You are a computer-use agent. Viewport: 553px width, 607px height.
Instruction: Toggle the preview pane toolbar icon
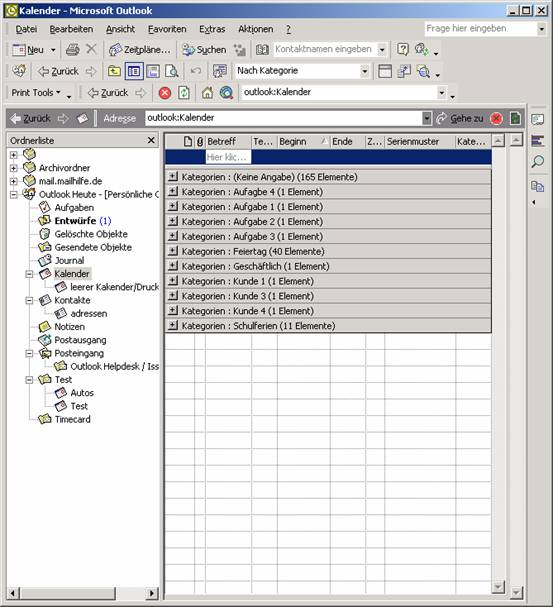[153, 71]
